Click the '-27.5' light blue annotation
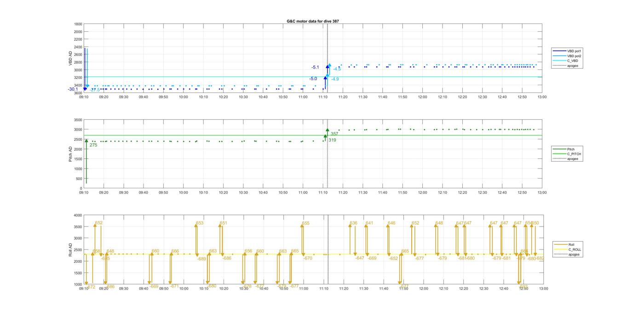Image resolution: width=644 pixels, height=319 pixels. (x=95, y=90)
